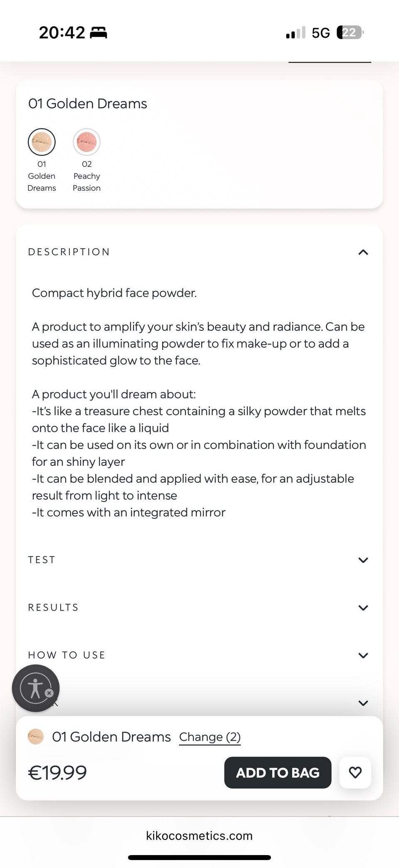The width and height of the screenshot is (399, 868).
Task: Tap the cellular signal bars icon
Action: (296, 33)
